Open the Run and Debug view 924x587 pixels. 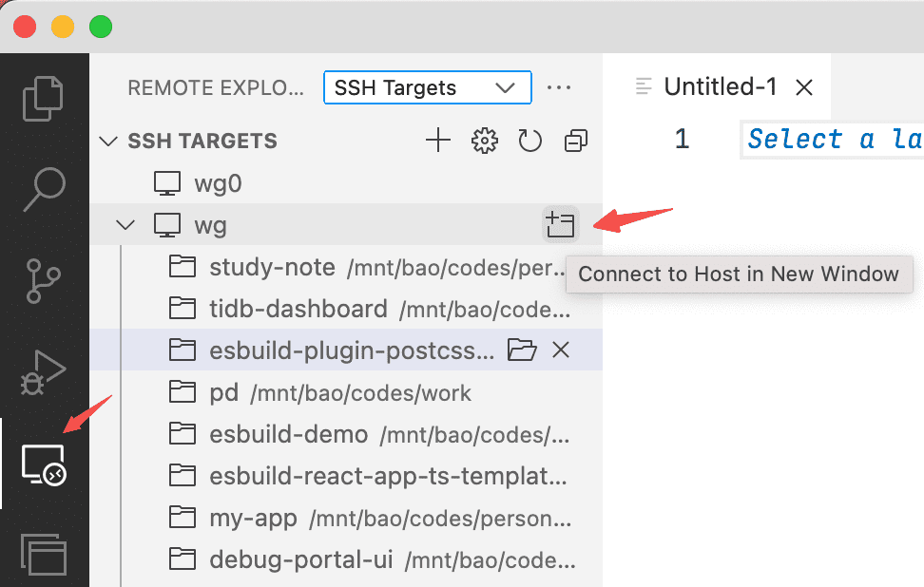click(44, 372)
